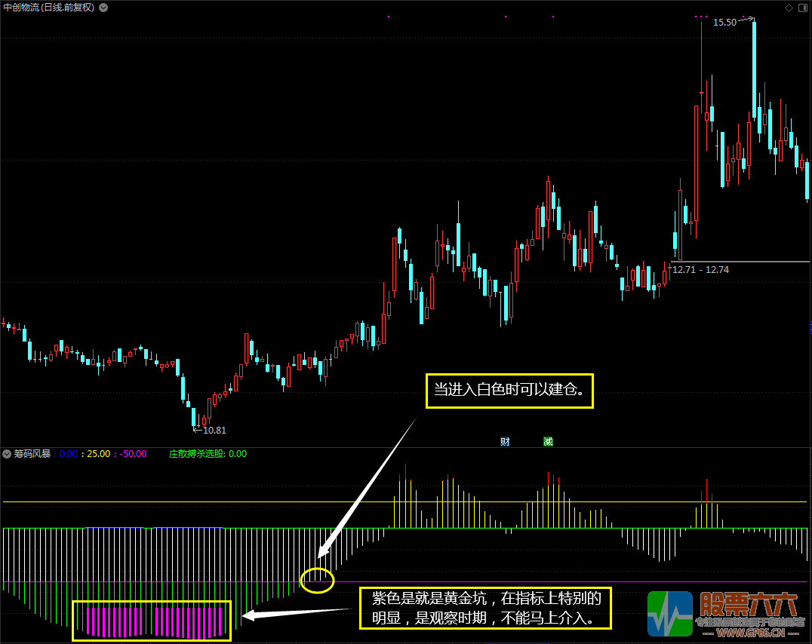Click the magenta -50.00 indicator value
The image size is (812, 644).
[x=133, y=454]
